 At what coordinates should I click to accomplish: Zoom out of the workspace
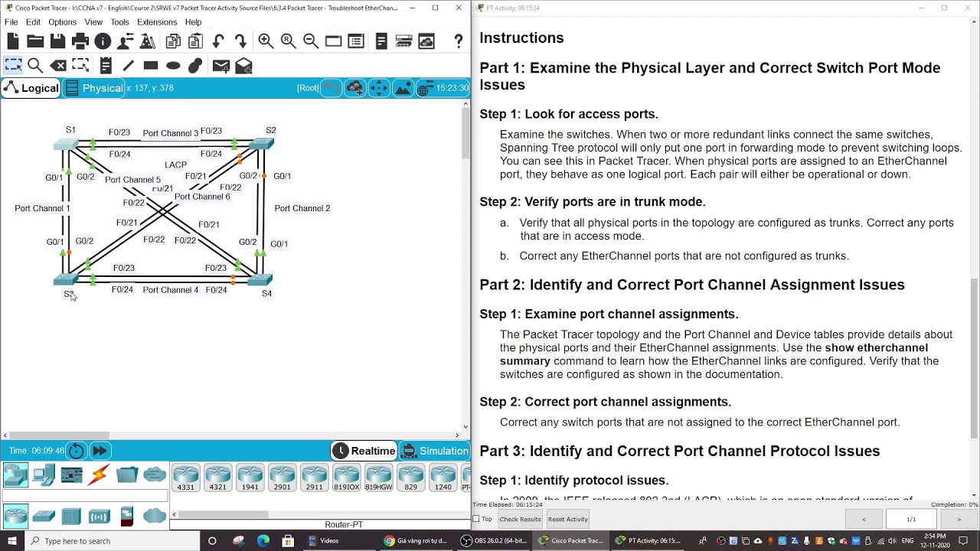coord(311,41)
